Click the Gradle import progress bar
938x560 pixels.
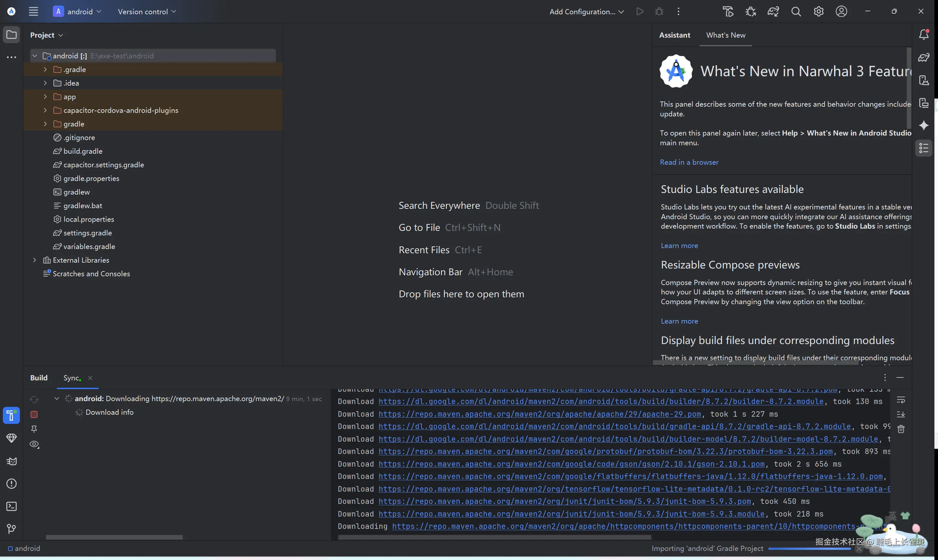[x=809, y=549]
